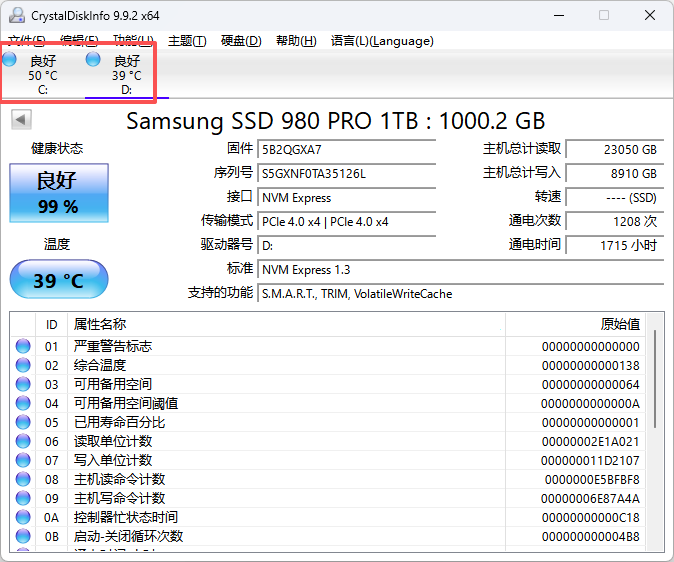Click the CrystalDiskInfo app icon in title bar
Image resolution: width=674 pixels, height=562 pixels.
coord(17,15)
